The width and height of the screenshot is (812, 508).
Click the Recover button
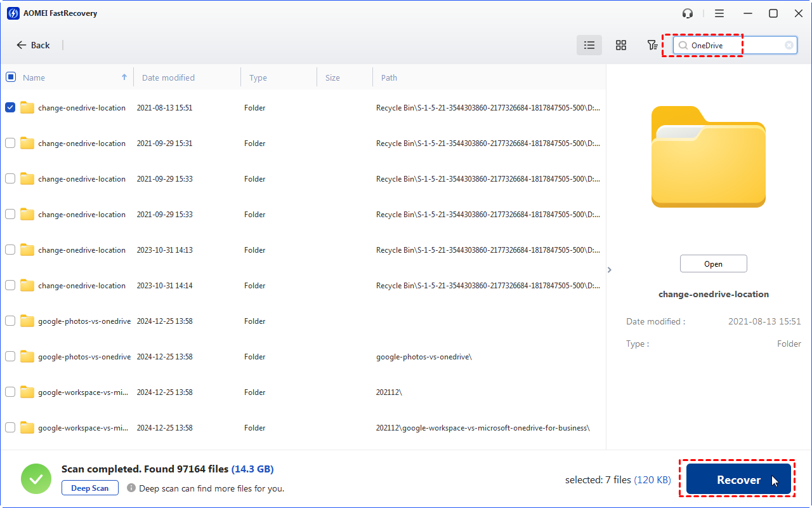coord(737,479)
